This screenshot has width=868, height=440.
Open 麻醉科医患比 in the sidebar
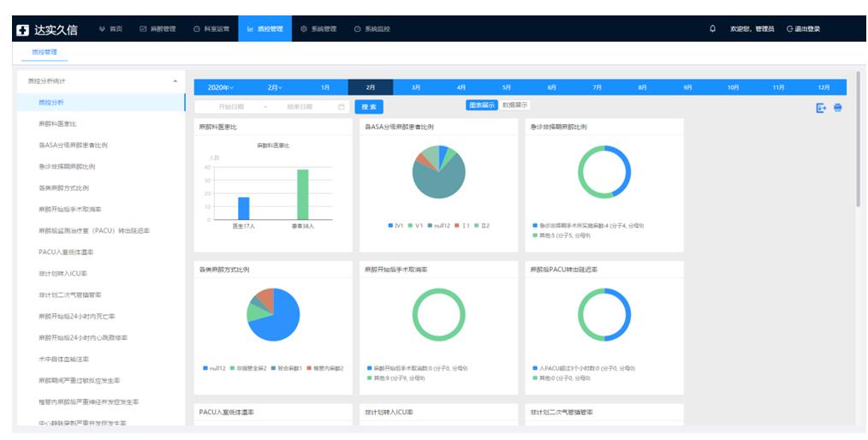tap(56, 124)
